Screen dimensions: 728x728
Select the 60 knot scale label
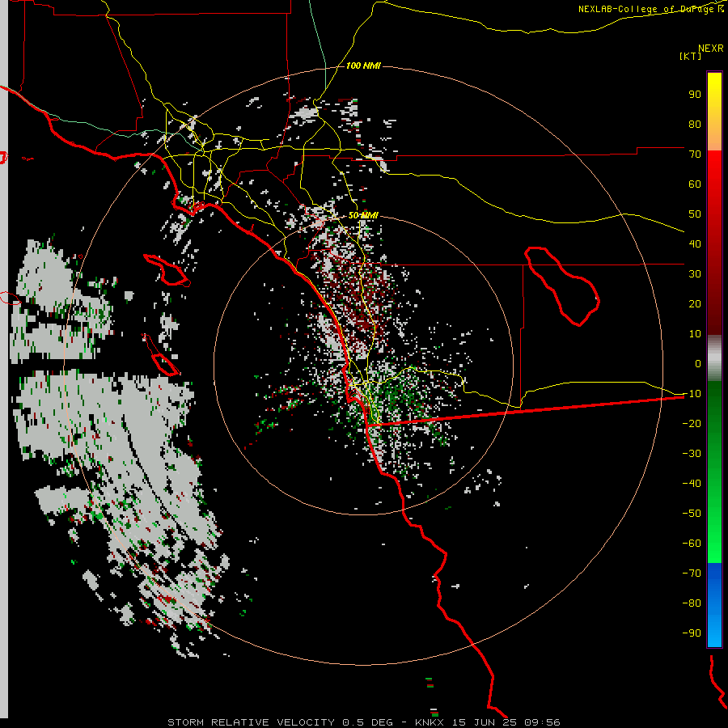[695, 184]
